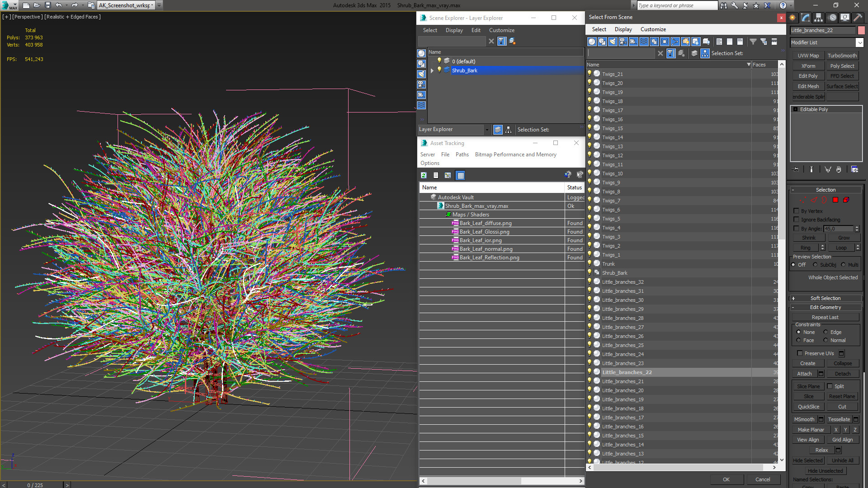
Task: Enable By Angle checkbox
Action: click(x=797, y=229)
